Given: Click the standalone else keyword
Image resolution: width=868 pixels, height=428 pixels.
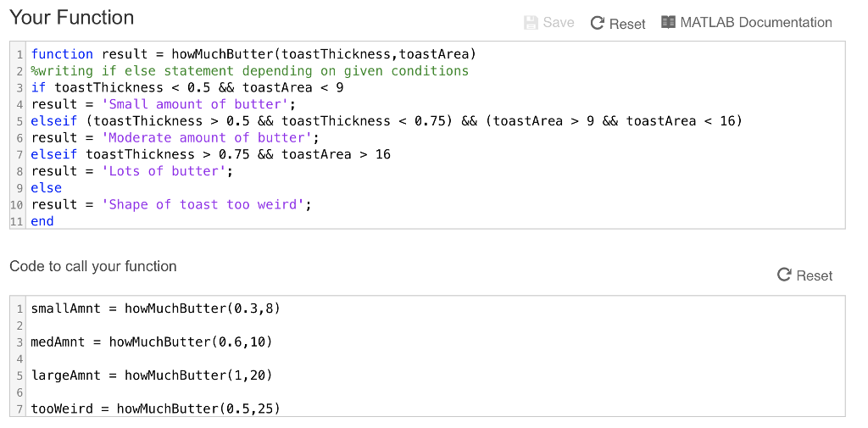Looking at the screenshot, I should pyautogui.click(x=47, y=188).
